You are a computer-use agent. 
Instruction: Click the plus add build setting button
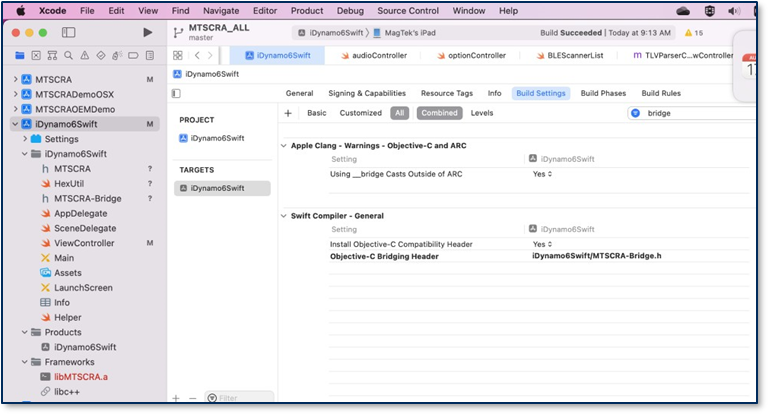pos(288,113)
